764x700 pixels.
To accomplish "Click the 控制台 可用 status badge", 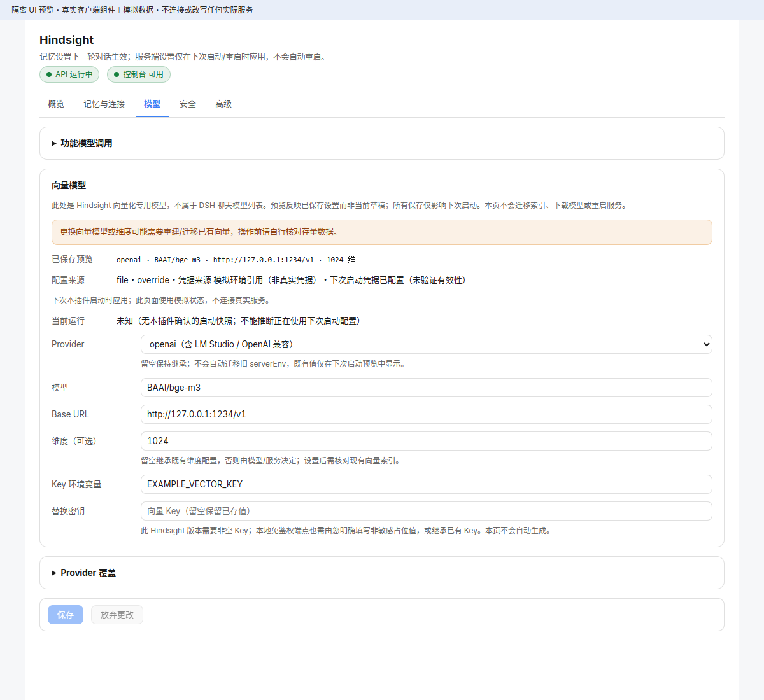I will (x=139, y=74).
